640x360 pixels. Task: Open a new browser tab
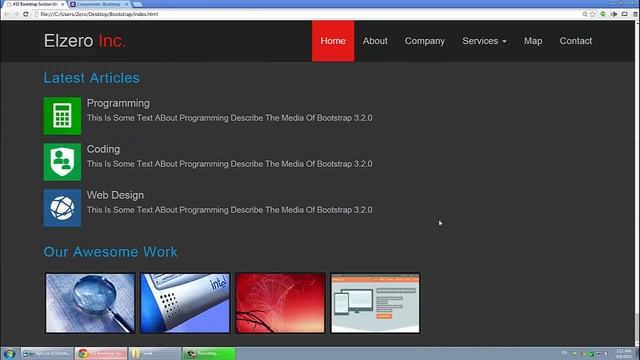[138, 4]
